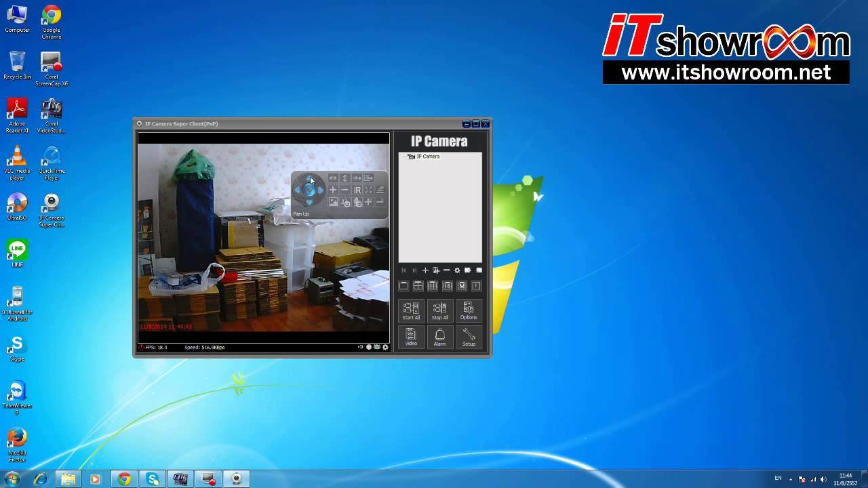Screen dimensions: 868x488
Task: Open the Setup button
Action: point(469,337)
